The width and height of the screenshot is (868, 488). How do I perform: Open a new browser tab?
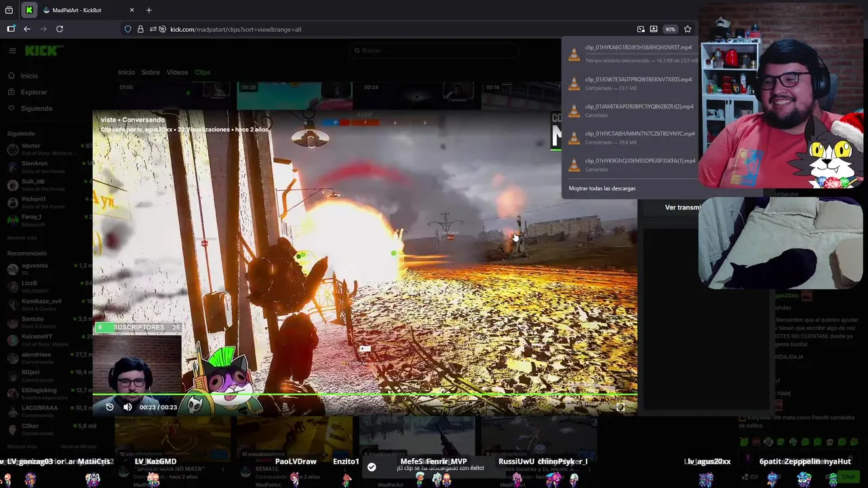[x=149, y=10]
